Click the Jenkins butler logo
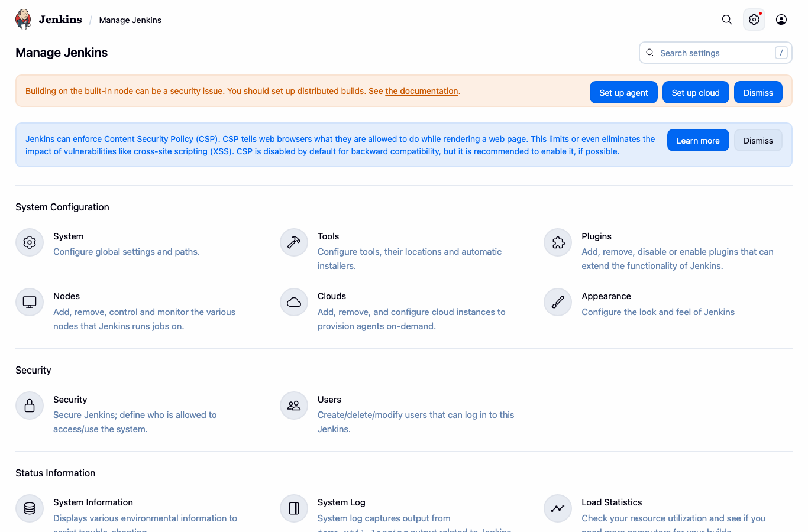This screenshot has width=808, height=532. pos(23,20)
